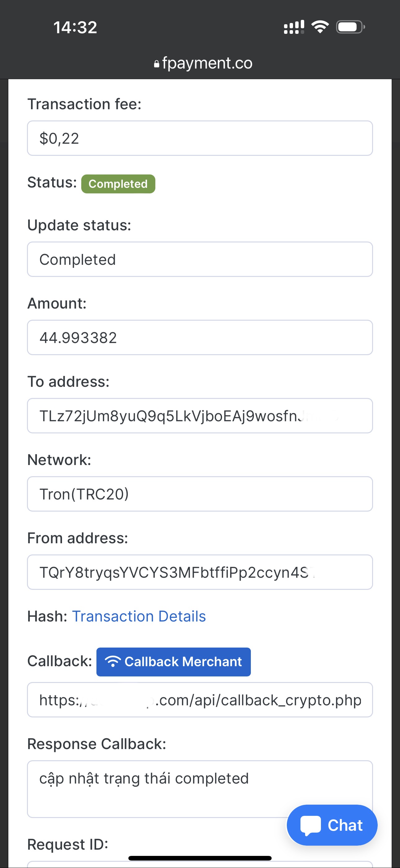The height and width of the screenshot is (868, 400).
Task: Tap the From address field
Action: pos(200,572)
